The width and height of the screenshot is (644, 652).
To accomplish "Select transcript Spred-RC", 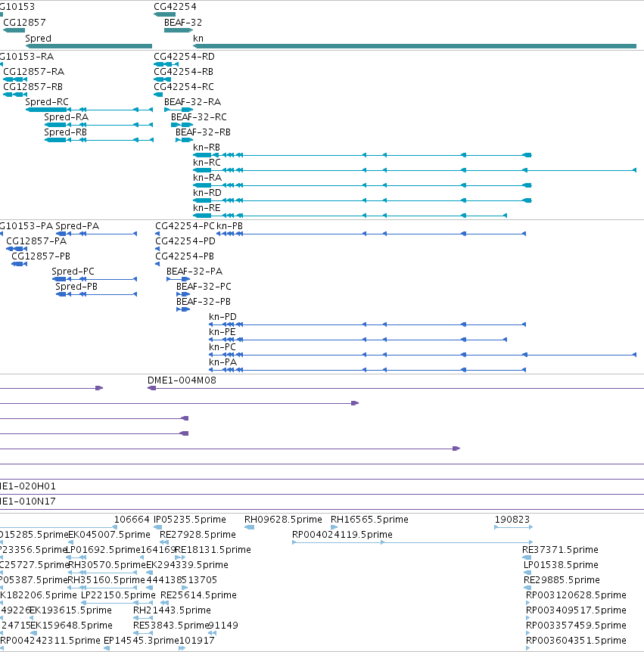I will pos(89,110).
